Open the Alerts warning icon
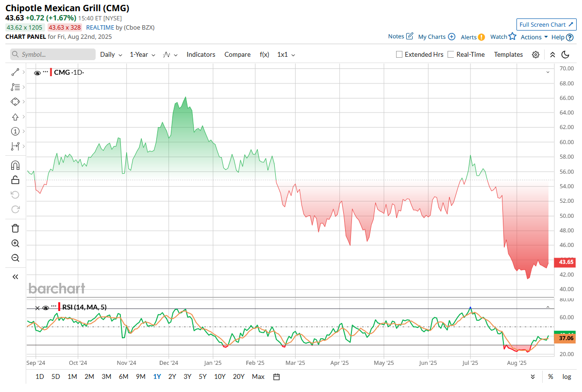Image resolution: width=582 pixels, height=392 pixels. tap(482, 37)
